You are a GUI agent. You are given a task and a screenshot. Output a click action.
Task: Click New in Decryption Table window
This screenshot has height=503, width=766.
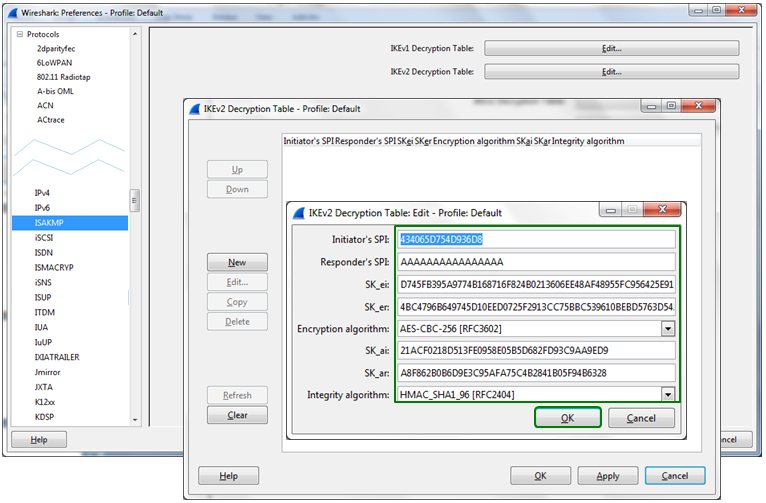point(237,262)
